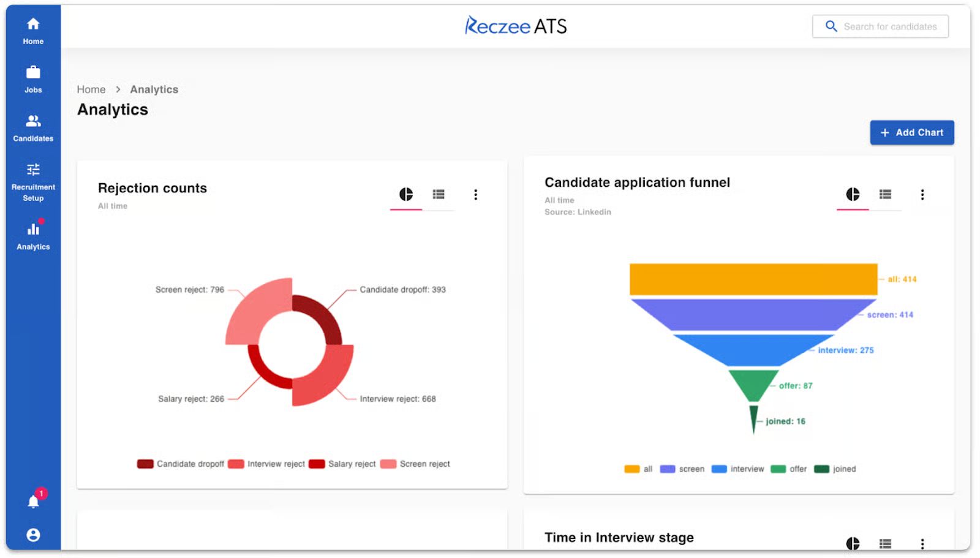The image size is (980, 558).
Task: Open the user account profile icon
Action: 34,535
